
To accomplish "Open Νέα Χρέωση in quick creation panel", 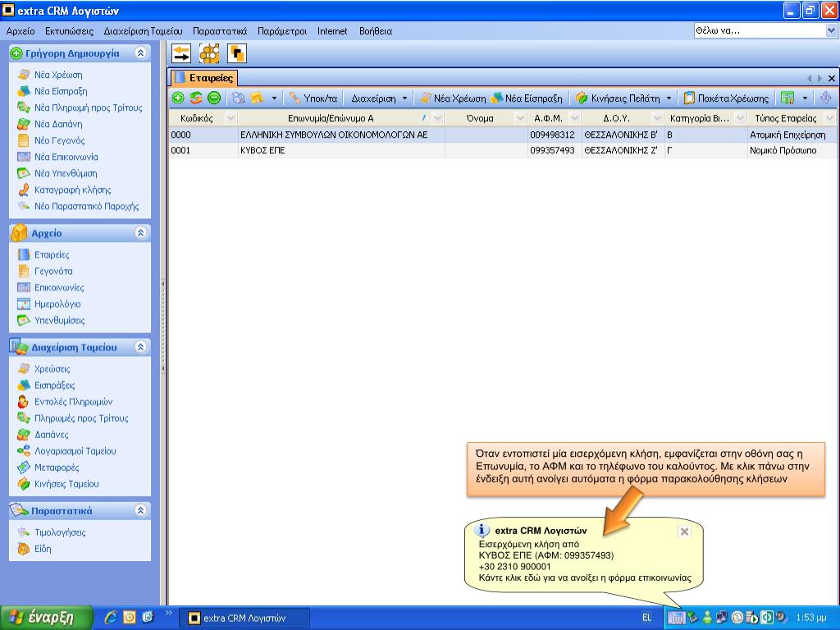I will (x=58, y=75).
